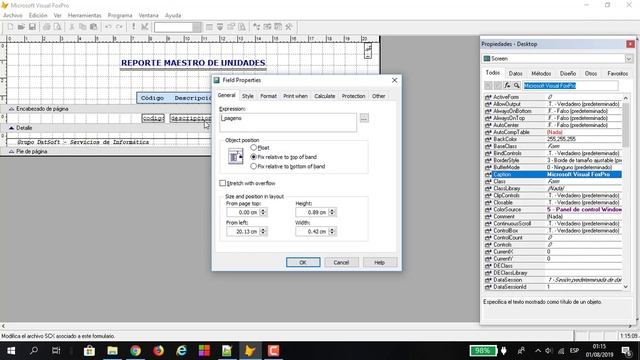The width and height of the screenshot is (640, 360).
Task: Click the property value edit box in Propiedades
Action: click(x=570, y=86)
